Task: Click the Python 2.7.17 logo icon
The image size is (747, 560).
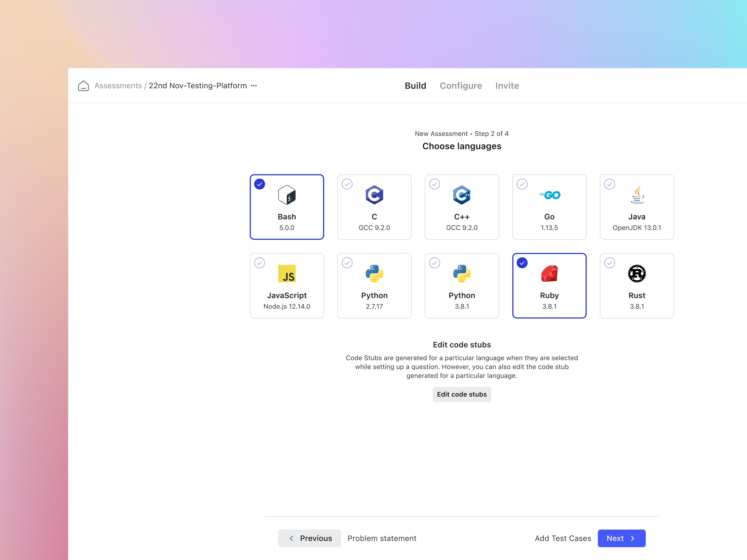Action: point(374,273)
